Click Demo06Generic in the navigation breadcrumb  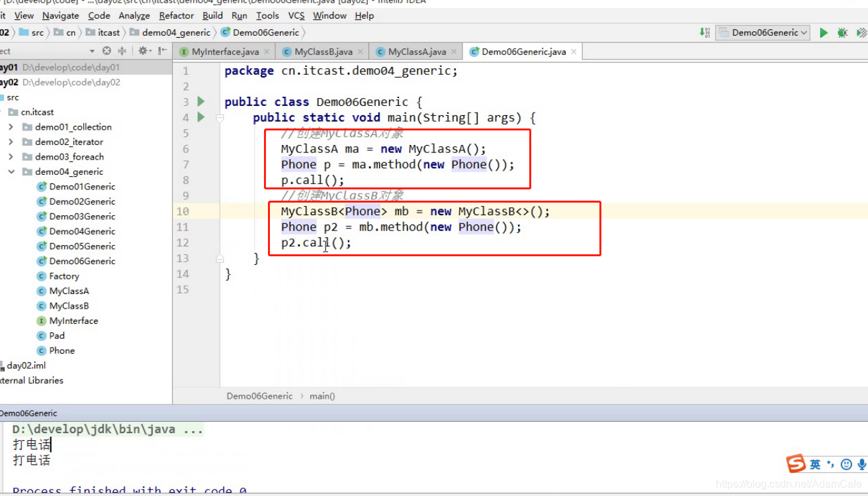pos(260,32)
